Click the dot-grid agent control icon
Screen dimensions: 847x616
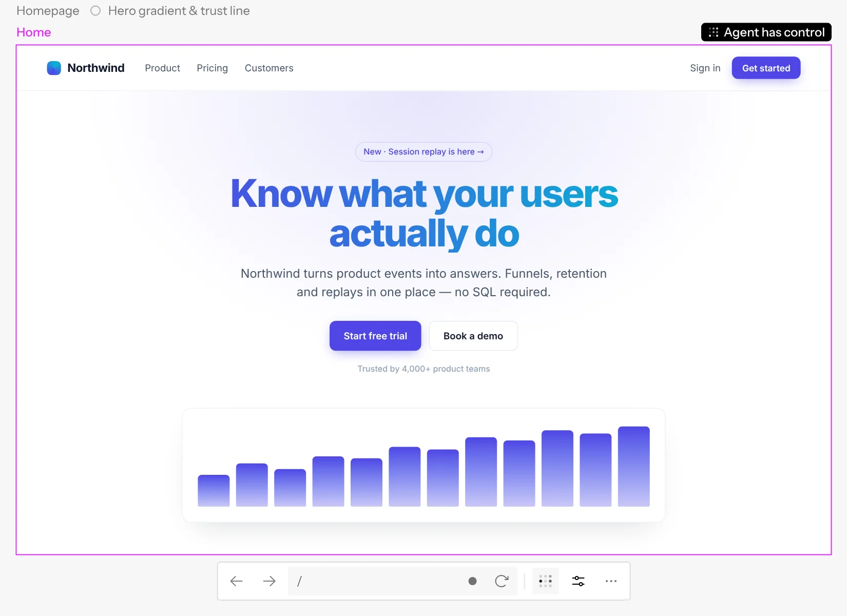coord(546,581)
